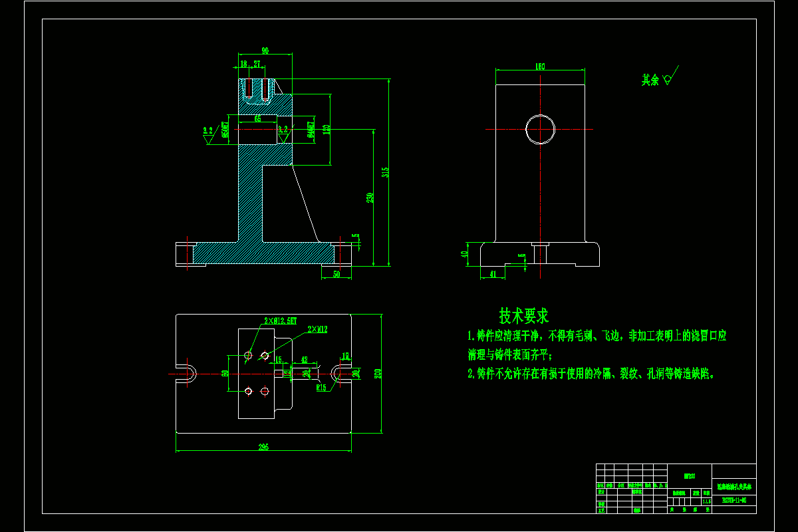Select the 50 dimension under base

(336, 274)
